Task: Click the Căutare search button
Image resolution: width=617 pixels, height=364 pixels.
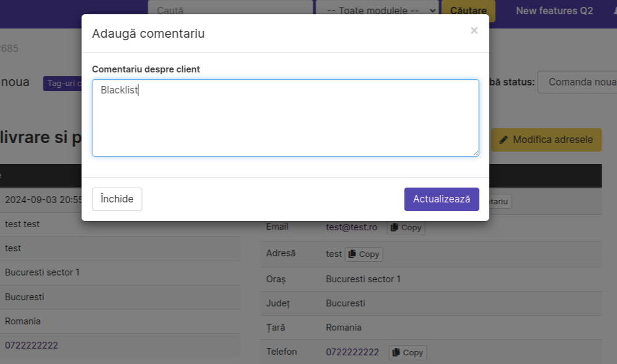Action: 468,11
